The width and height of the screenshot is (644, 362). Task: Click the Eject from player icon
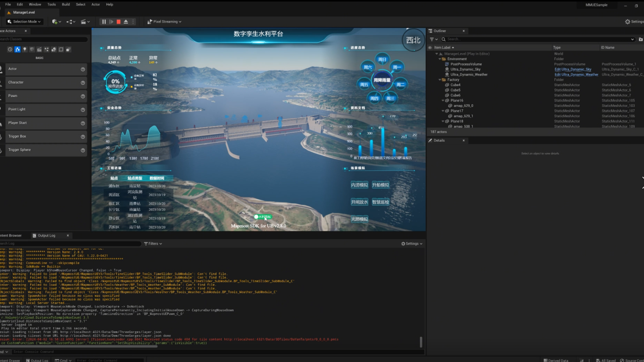click(x=126, y=21)
